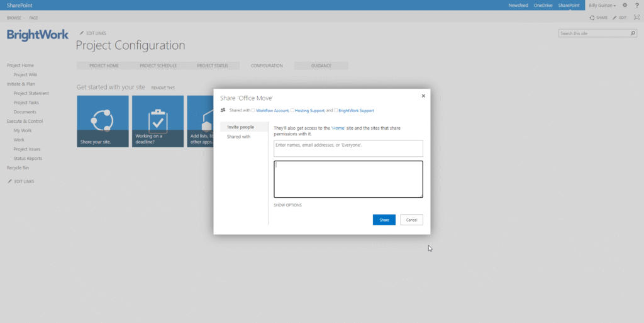This screenshot has height=323, width=644.
Task: Click the focus on content icon
Action: click(636, 18)
